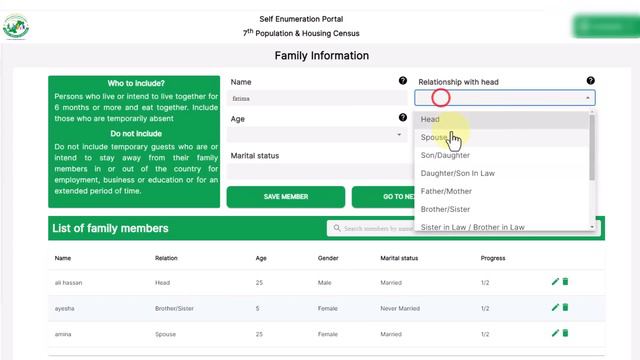This screenshot has width=640, height=360.
Task: Choose Spouse in the relationship list
Action: click(x=502, y=138)
